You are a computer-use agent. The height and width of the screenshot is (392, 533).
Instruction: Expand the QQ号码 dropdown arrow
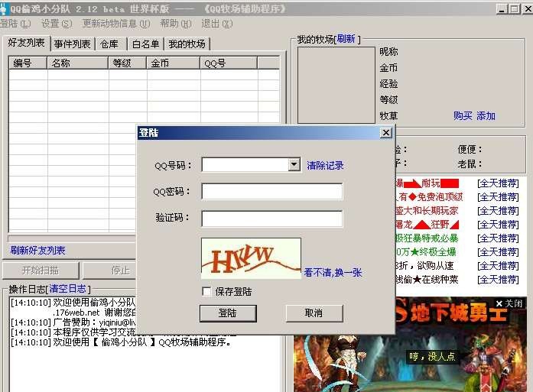[x=294, y=165]
